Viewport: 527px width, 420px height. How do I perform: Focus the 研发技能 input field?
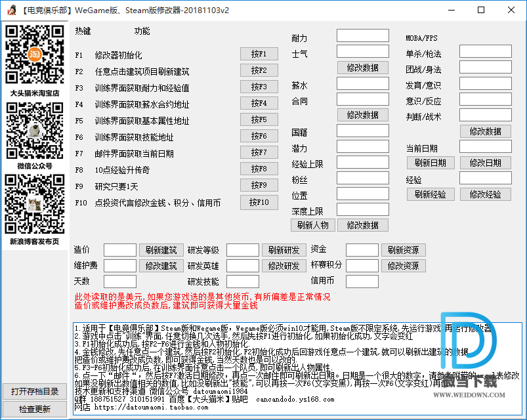[243, 282]
